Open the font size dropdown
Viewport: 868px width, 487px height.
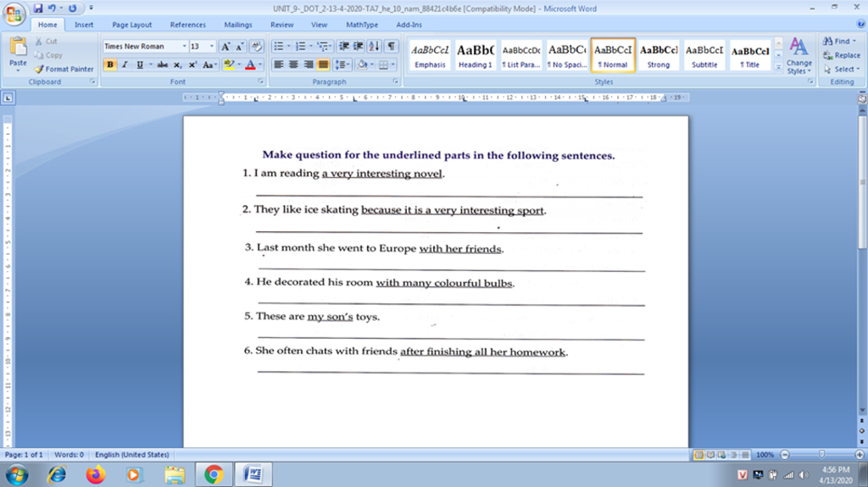211,47
